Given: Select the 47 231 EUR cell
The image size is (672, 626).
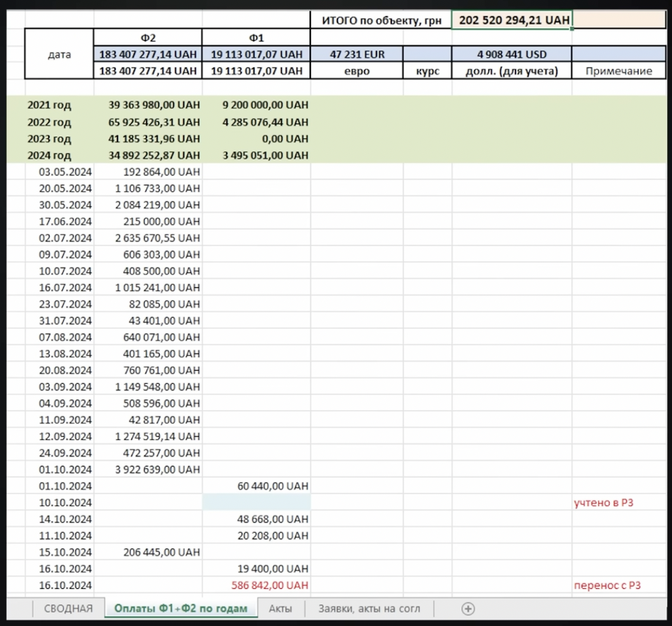Looking at the screenshot, I should pyautogui.click(x=357, y=55).
